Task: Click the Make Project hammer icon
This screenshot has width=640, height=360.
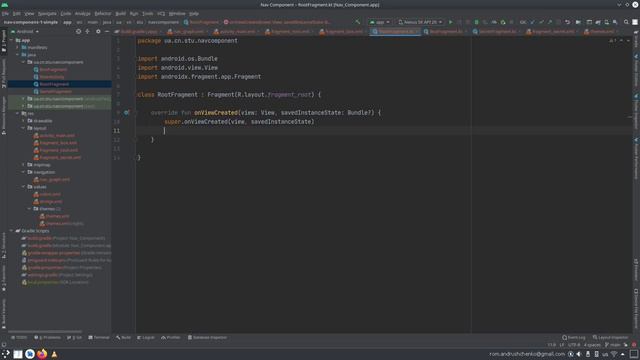Action: 358,22
